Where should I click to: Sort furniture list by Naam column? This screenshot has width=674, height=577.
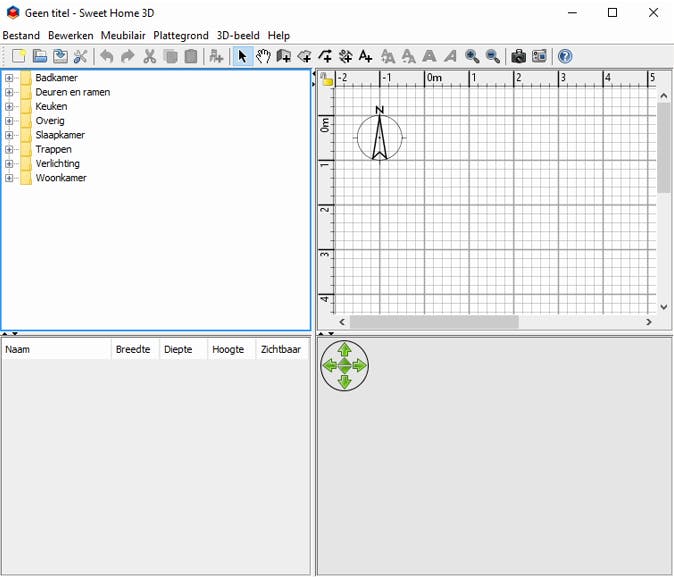click(55, 349)
